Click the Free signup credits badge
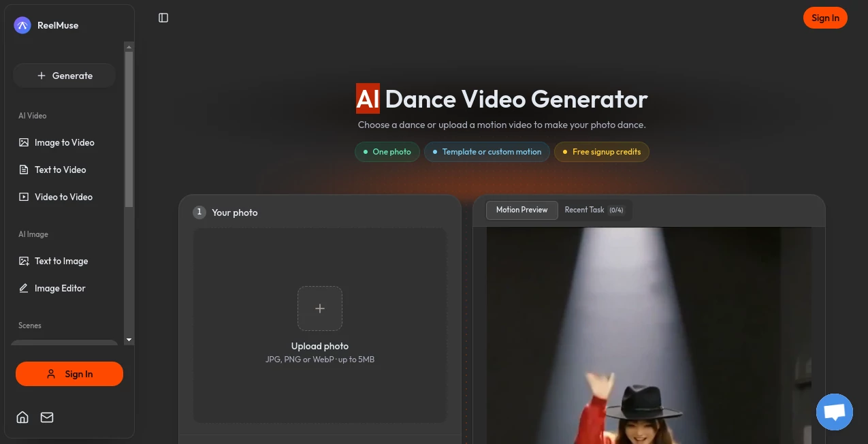 coord(602,152)
